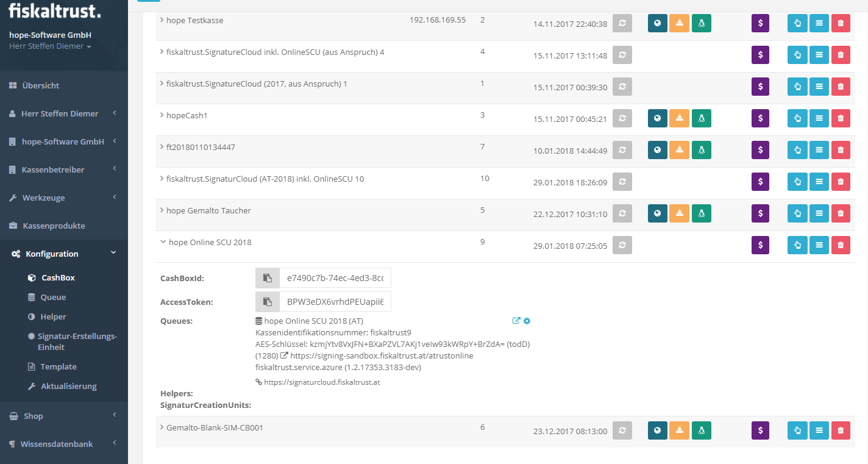Click the dollar icon in ft20180110134447 row
This screenshot has height=464, width=868.
coord(760,150)
